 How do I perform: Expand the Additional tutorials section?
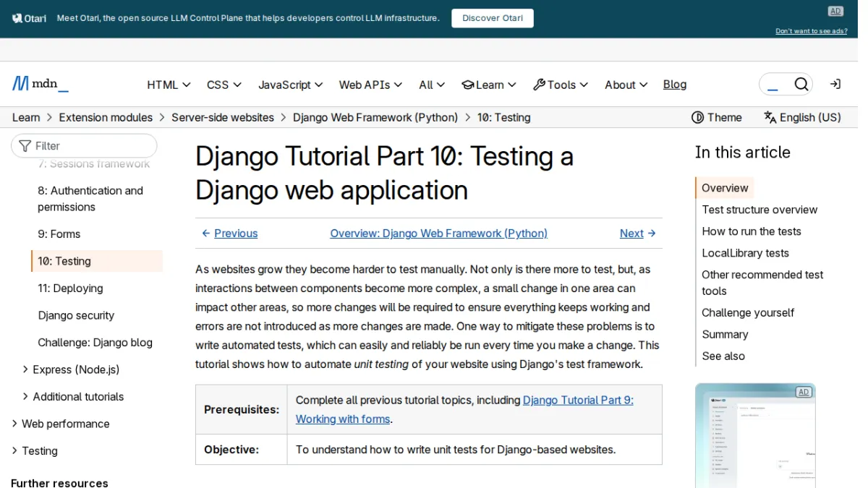point(73,397)
